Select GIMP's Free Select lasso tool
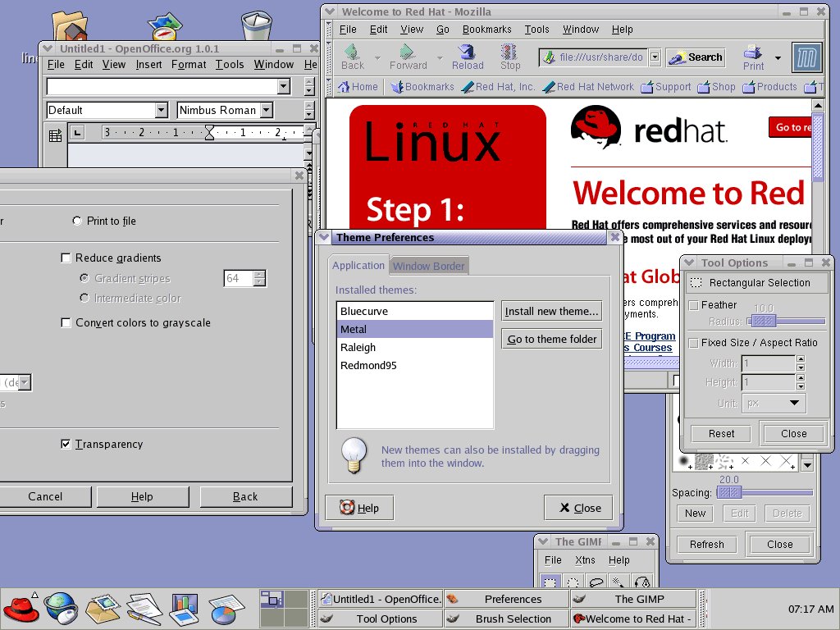This screenshot has width=840, height=630. click(x=596, y=582)
